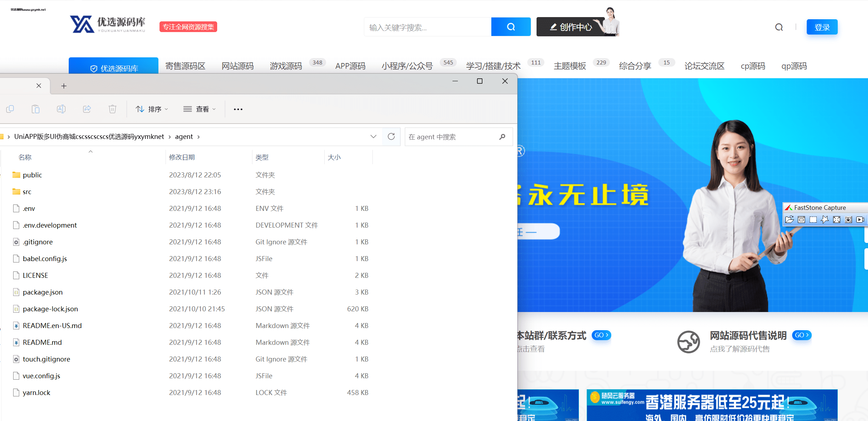The height and width of the screenshot is (421, 868).
Task: Open the 查看 view dropdown
Action: tap(199, 109)
